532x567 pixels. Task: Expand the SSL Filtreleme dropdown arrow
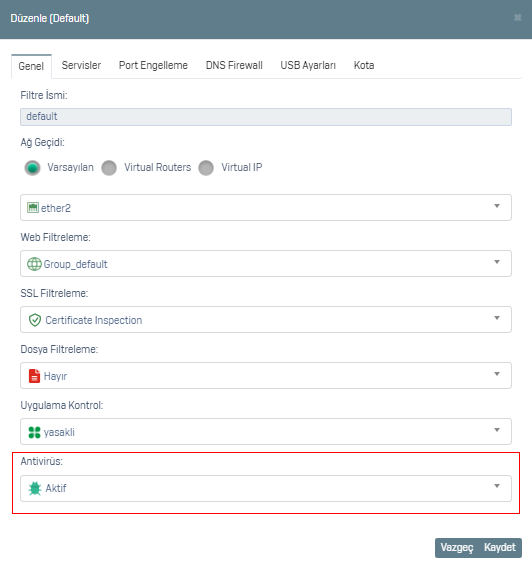pos(497,318)
